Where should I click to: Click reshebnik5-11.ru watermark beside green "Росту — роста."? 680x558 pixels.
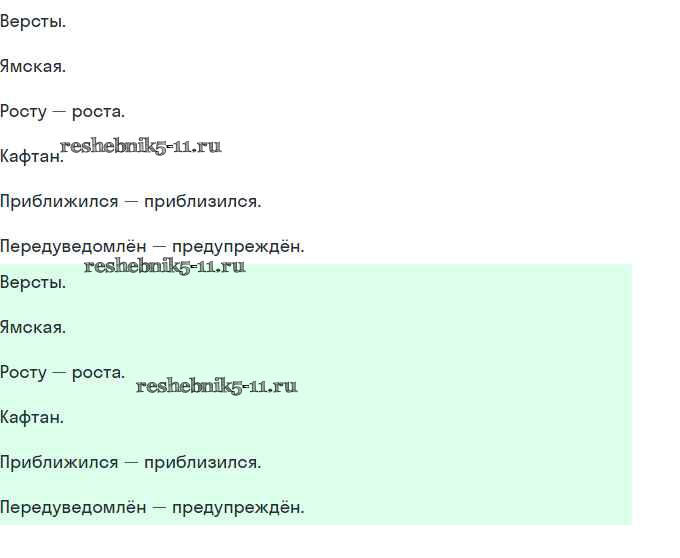tap(217, 386)
